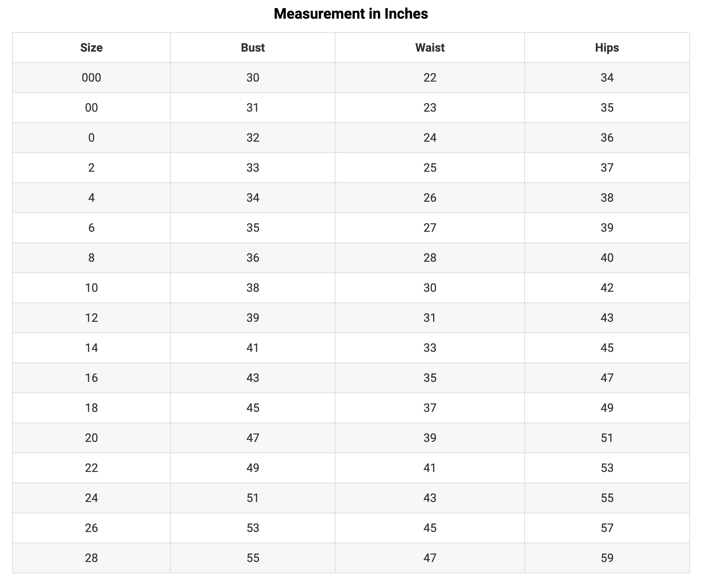The height and width of the screenshot is (588, 702).
Task: Select the size 6 cell
Action: tap(91, 228)
